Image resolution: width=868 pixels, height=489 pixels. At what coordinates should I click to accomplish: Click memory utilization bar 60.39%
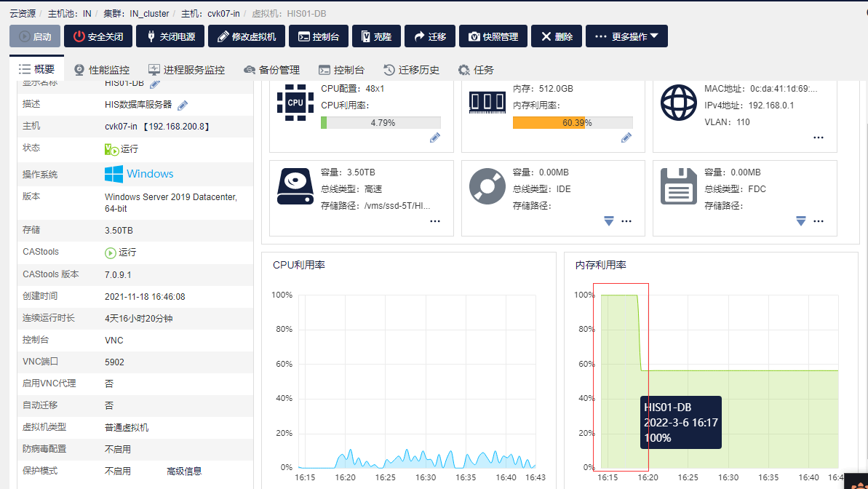coord(573,122)
